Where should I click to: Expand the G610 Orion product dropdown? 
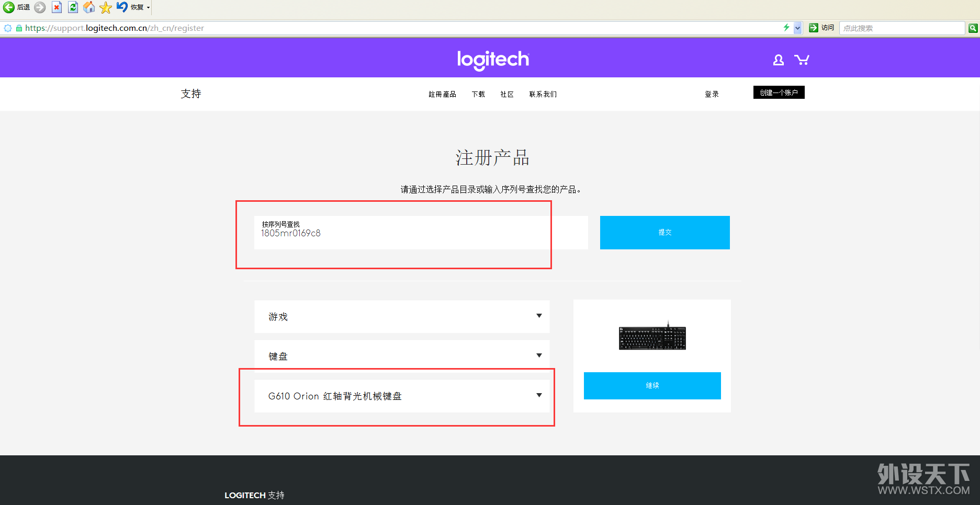402,396
